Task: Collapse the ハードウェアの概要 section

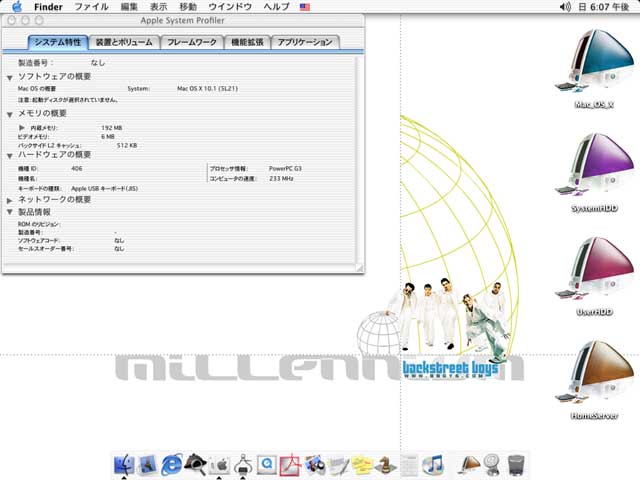Action: 10,156
